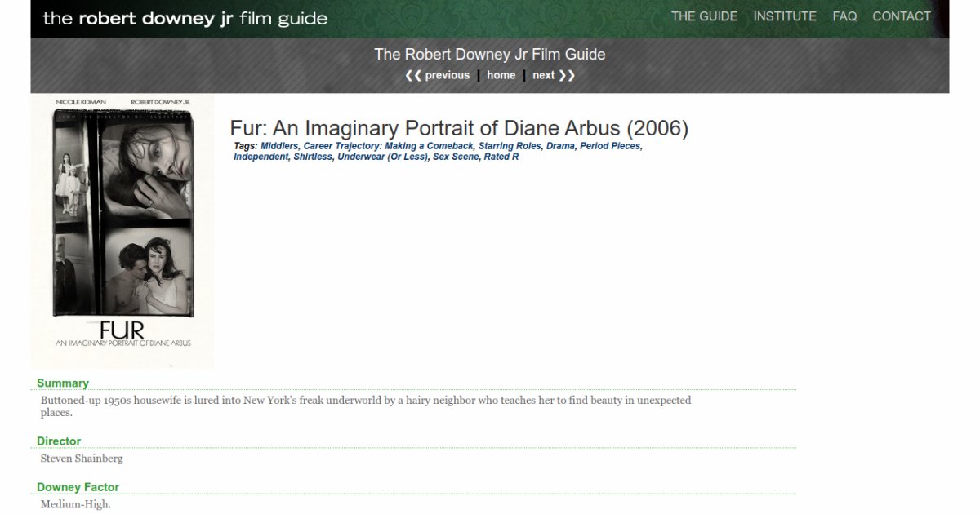
Task: Select the Career Trajectory: Making a Comeback tag
Action: 388,146
